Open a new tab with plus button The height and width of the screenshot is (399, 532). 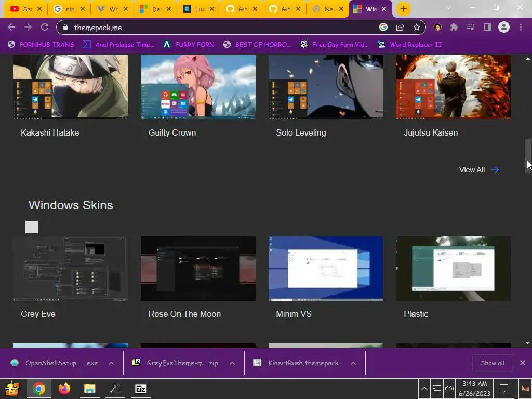(403, 9)
